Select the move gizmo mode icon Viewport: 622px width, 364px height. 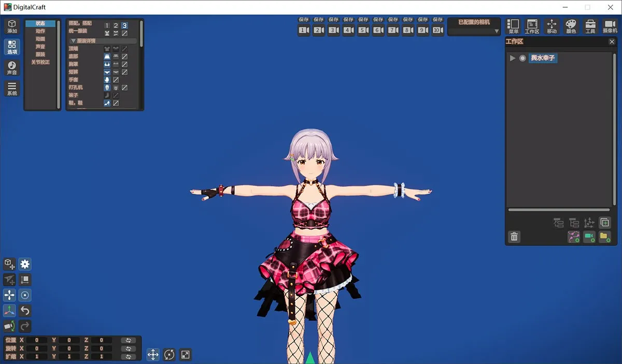(x=153, y=354)
